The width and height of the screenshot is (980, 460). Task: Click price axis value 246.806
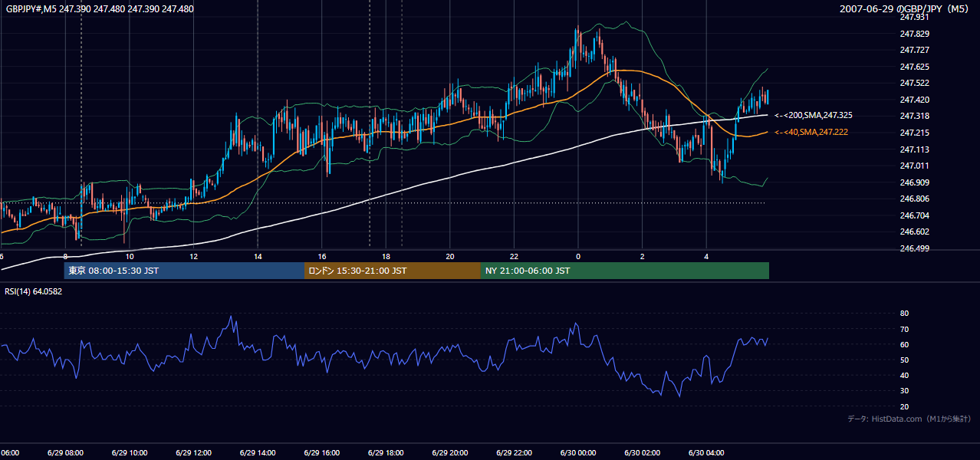[x=914, y=199]
